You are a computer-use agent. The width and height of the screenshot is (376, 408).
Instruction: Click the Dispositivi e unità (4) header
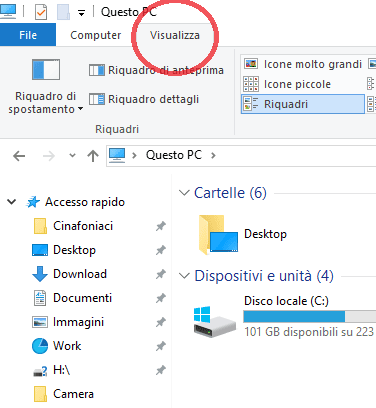coord(264,276)
